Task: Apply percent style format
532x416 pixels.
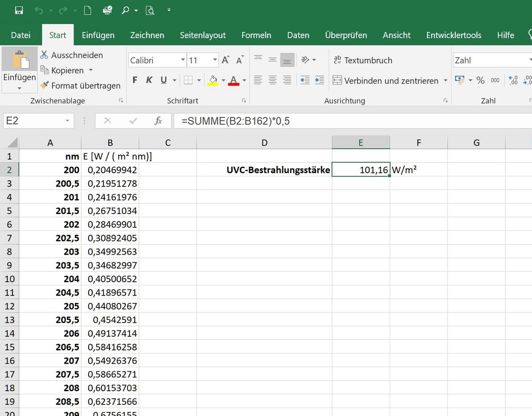Action: click(481, 80)
